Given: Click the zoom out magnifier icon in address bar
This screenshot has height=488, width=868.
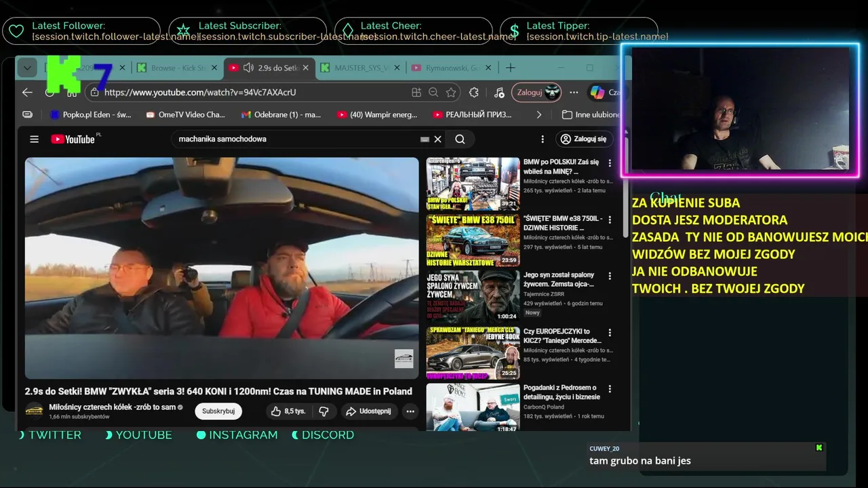Looking at the screenshot, I should pos(434,92).
